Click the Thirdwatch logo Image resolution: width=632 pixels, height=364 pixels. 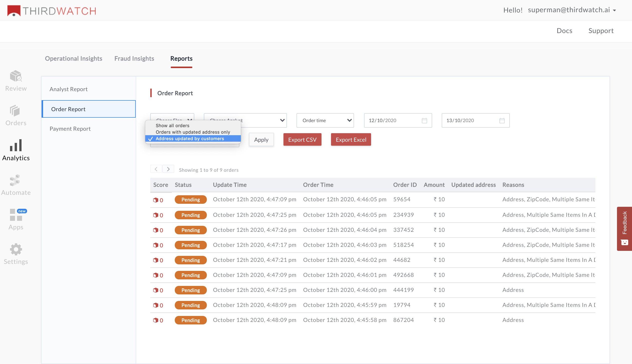coord(52,11)
